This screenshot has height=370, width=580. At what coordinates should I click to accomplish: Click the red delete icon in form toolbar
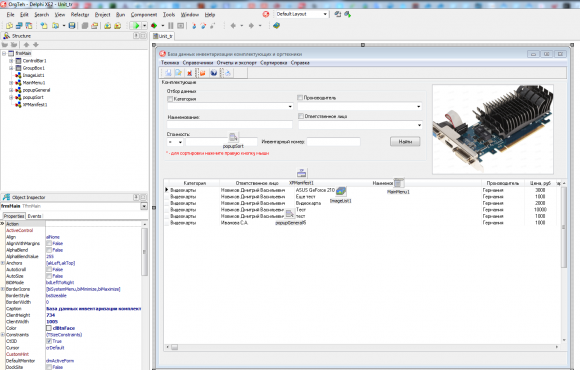(189, 73)
